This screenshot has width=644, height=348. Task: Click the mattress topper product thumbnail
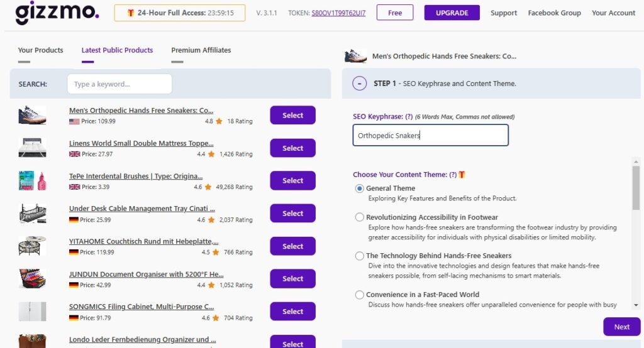pyautogui.click(x=32, y=148)
